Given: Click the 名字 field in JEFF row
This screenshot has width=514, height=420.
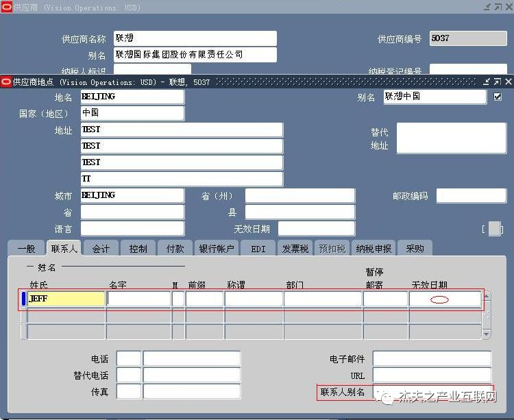Looking at the screenshot, I should (138, 299).
